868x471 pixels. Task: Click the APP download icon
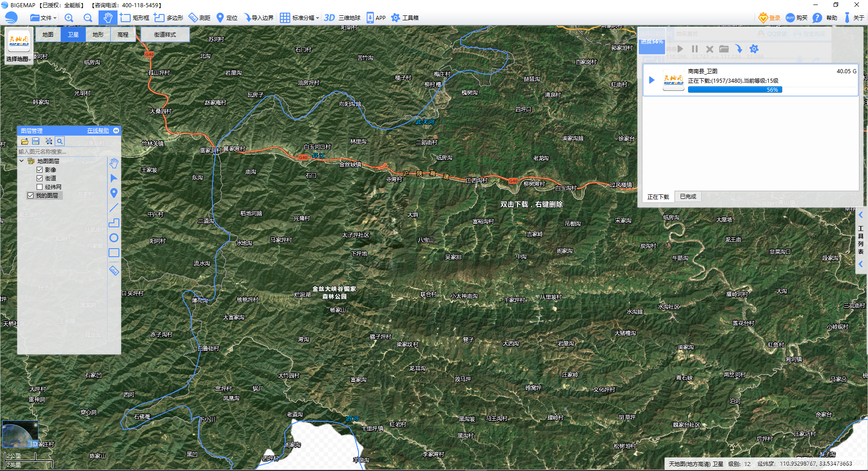coord(376,18)
